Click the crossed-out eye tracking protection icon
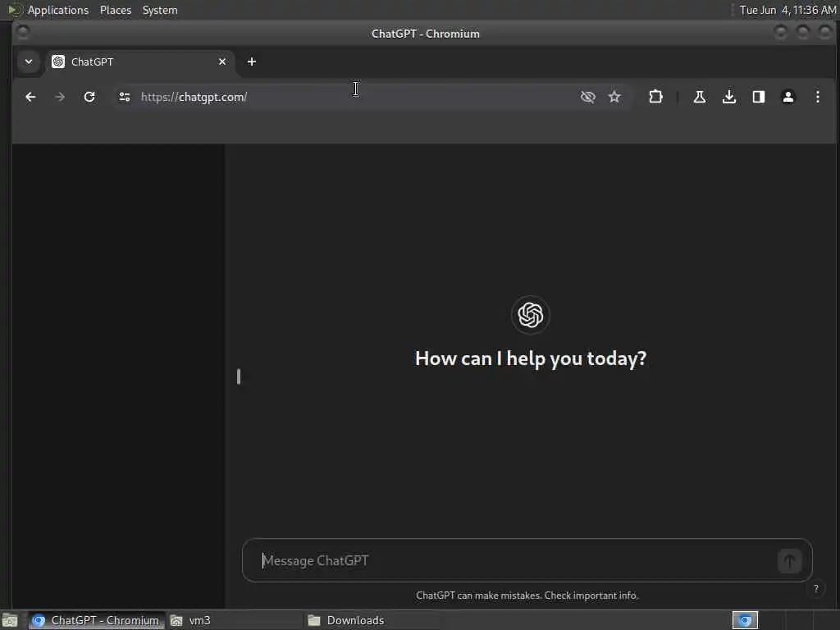 587,97
